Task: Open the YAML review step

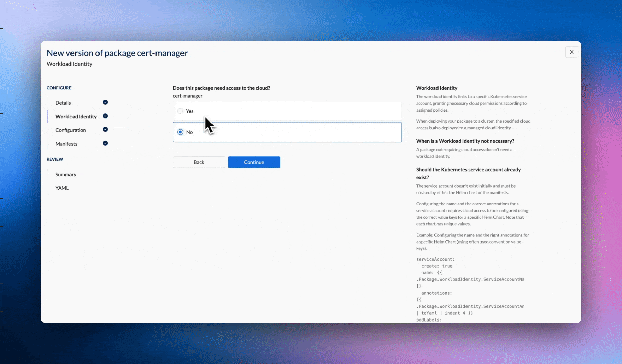Action: point(62,188)
